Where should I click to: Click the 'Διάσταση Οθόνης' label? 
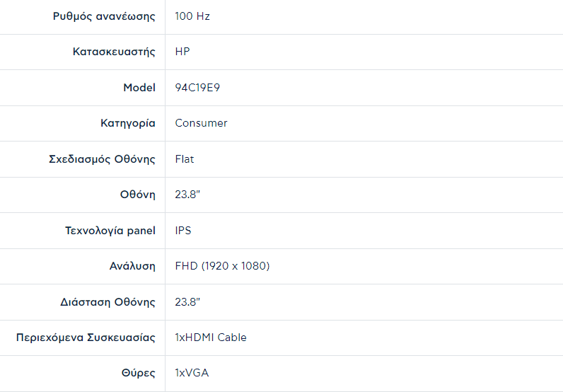coord(108,302)
